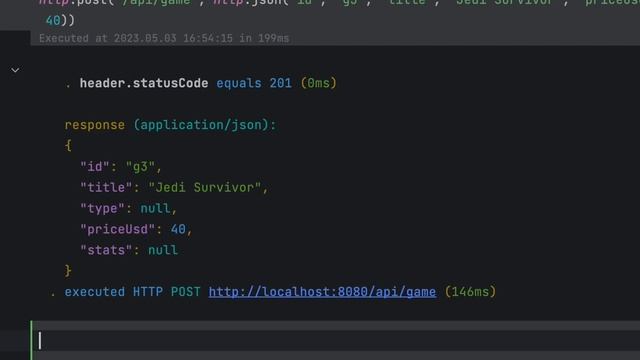The height and width of the screenshot is (360, 640).
Task: Select the "title": "Jedi Survivor" line
Action: (x=174, y=188)
